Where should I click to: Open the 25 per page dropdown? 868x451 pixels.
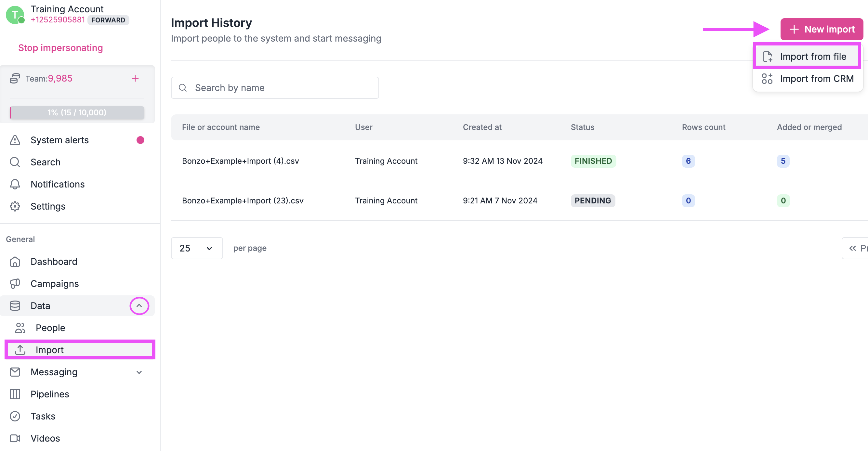[x=197, y=248]
